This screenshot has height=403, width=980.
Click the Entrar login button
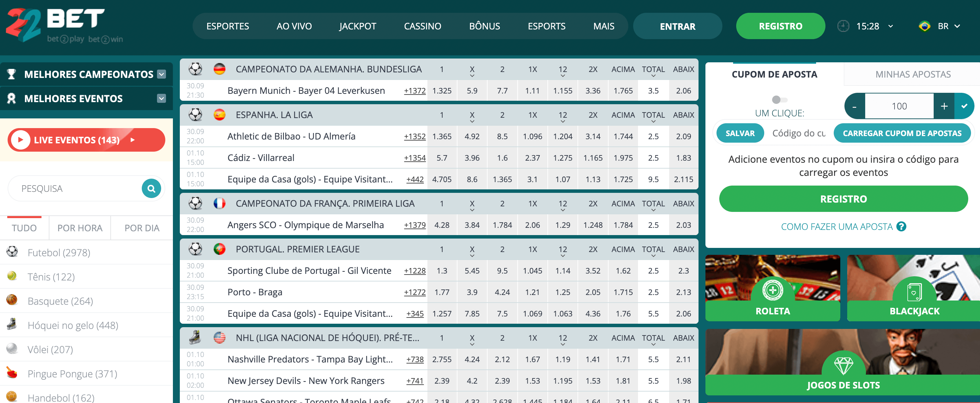[x=677, y=26]
